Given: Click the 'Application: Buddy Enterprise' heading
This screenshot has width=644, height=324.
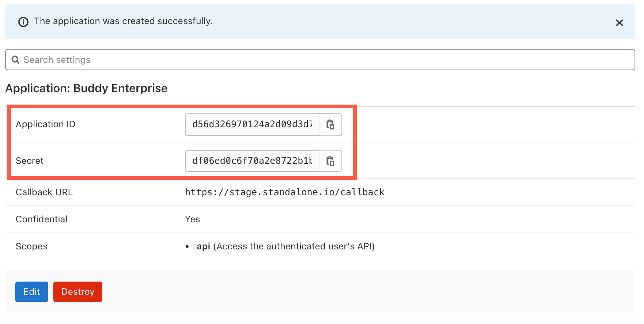Looking at the screenshot, I should 86,88.
